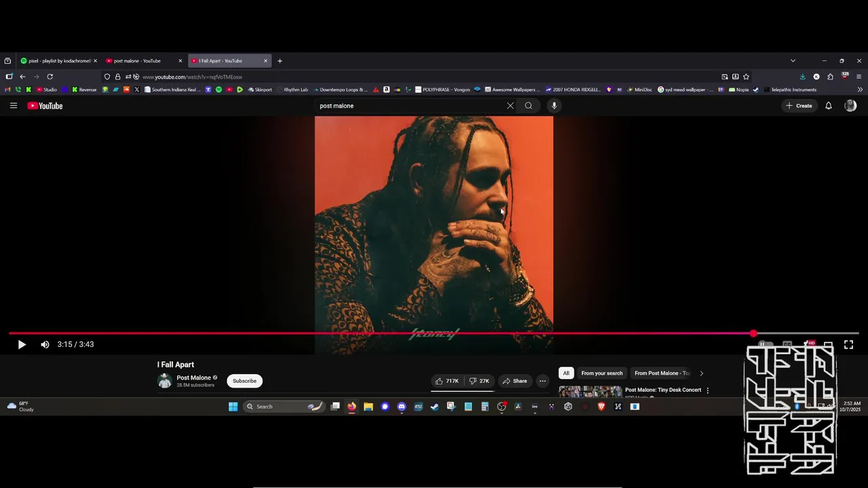
Task: Go to YouTube home via logo
Action: pyautogui.click(x=45, y=106)
